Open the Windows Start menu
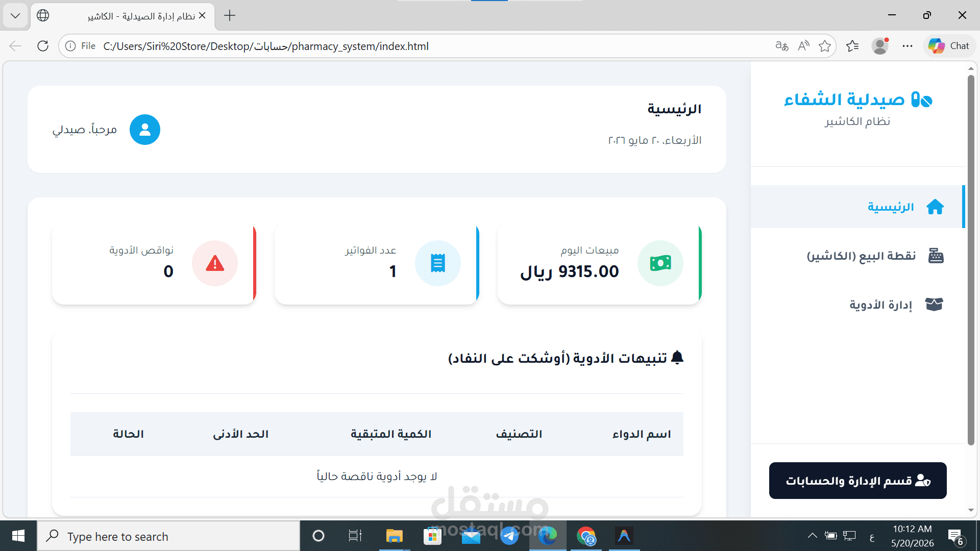 point(18,536)
